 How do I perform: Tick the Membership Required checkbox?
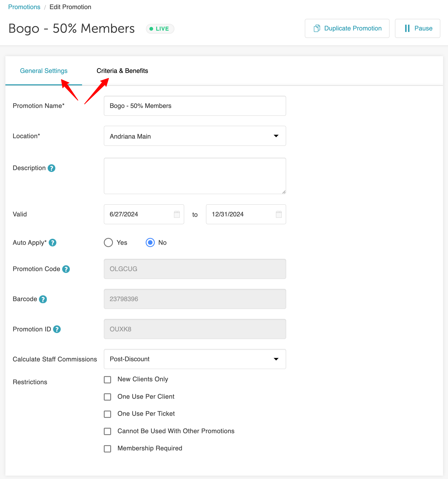(x=108, y=449)
